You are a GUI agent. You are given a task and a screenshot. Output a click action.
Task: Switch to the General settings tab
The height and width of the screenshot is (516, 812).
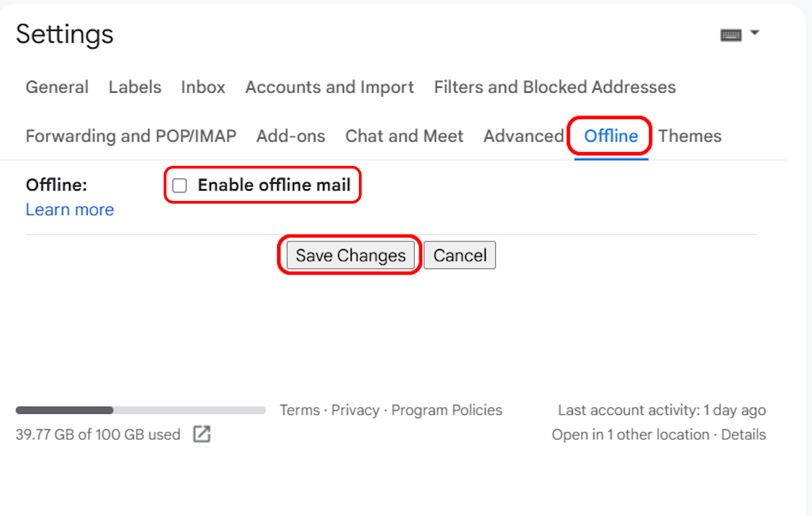tap(57, 87)
